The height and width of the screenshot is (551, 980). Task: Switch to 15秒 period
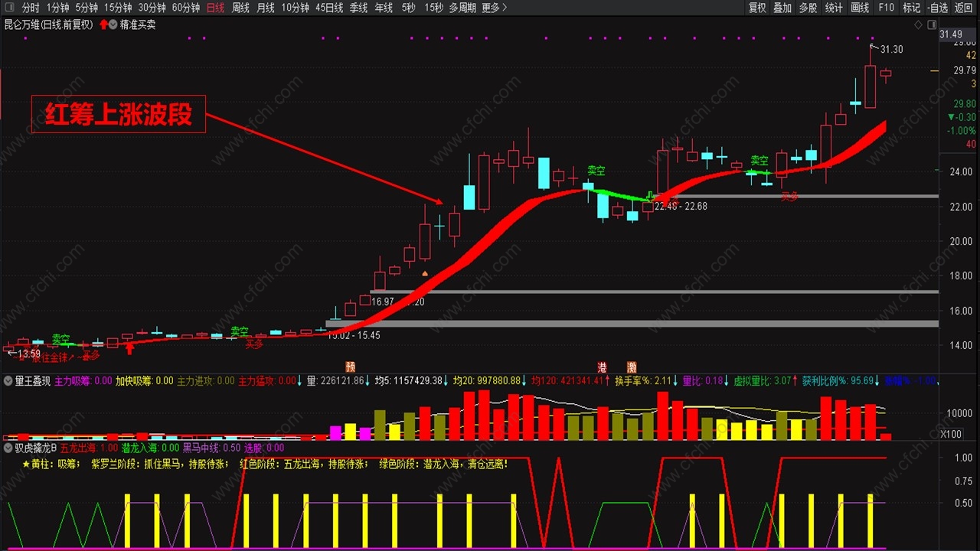tap(433, 8)
